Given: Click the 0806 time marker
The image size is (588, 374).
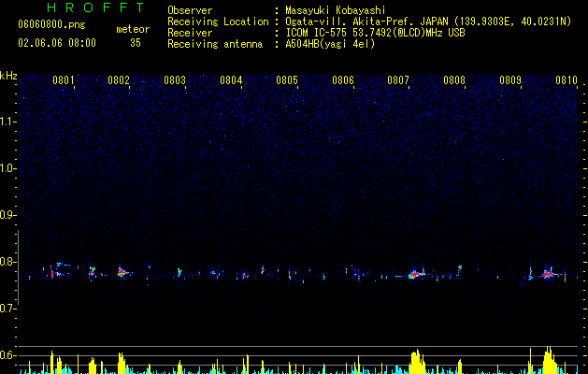Looking at the screenshot, I should click(x=343, y=80).
